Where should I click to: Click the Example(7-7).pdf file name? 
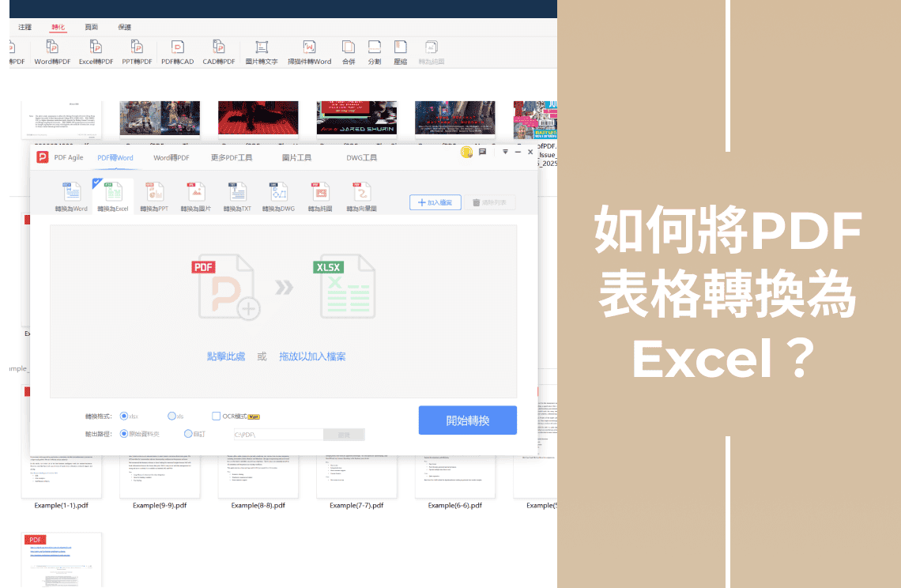tap(356, 506)
